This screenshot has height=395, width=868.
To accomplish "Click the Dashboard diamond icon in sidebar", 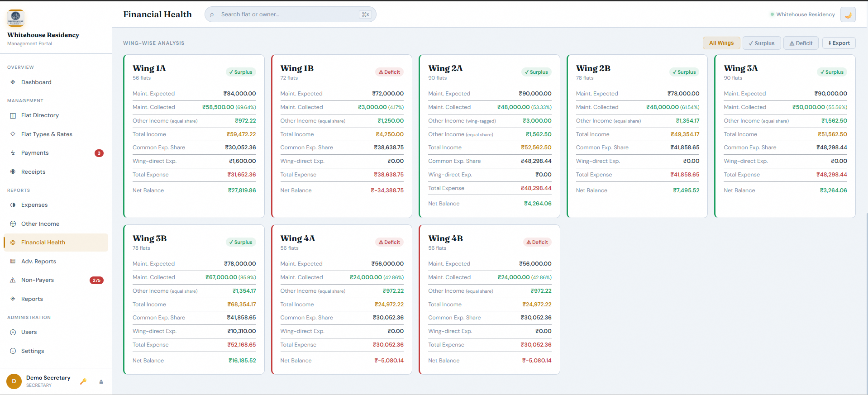I will tap(13, 82).
